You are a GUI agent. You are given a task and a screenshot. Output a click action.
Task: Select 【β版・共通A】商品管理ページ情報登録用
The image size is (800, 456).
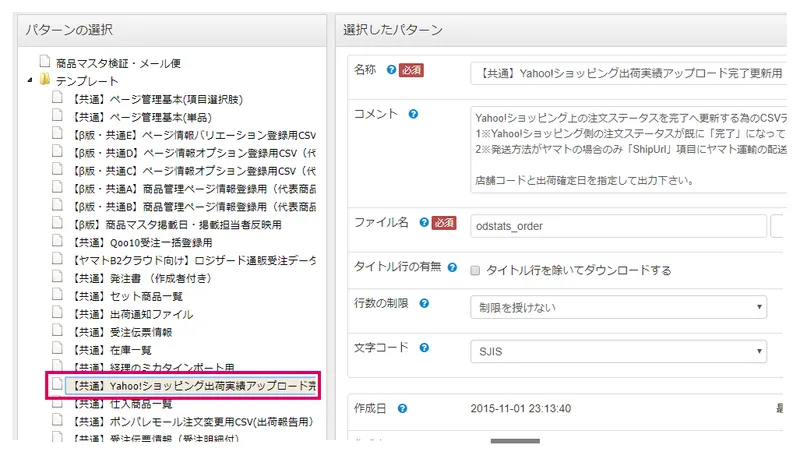[x=192, y=189]
